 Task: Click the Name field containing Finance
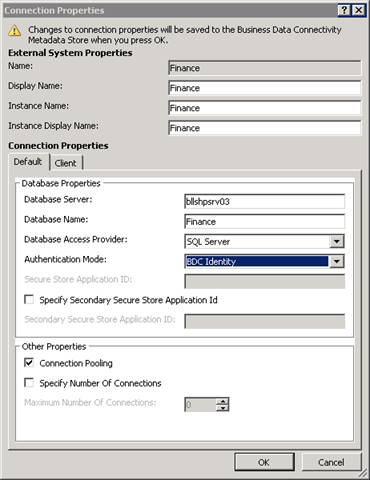point(265,68)
